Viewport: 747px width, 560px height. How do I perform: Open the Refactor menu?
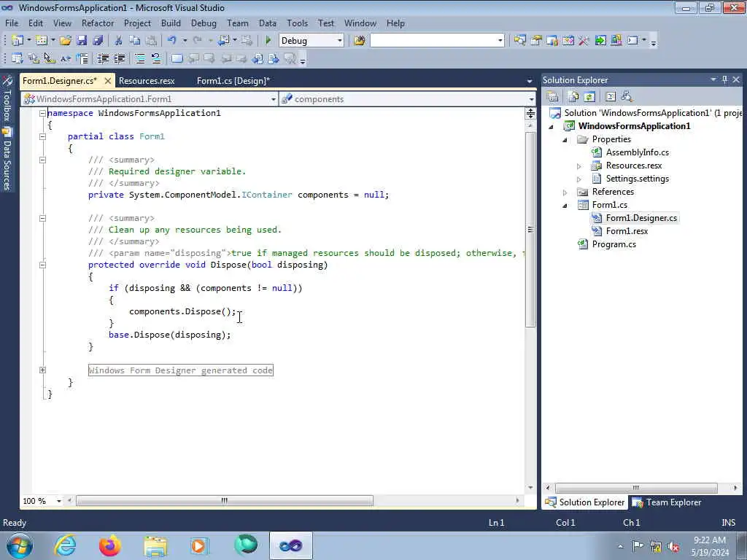(98, 23)
